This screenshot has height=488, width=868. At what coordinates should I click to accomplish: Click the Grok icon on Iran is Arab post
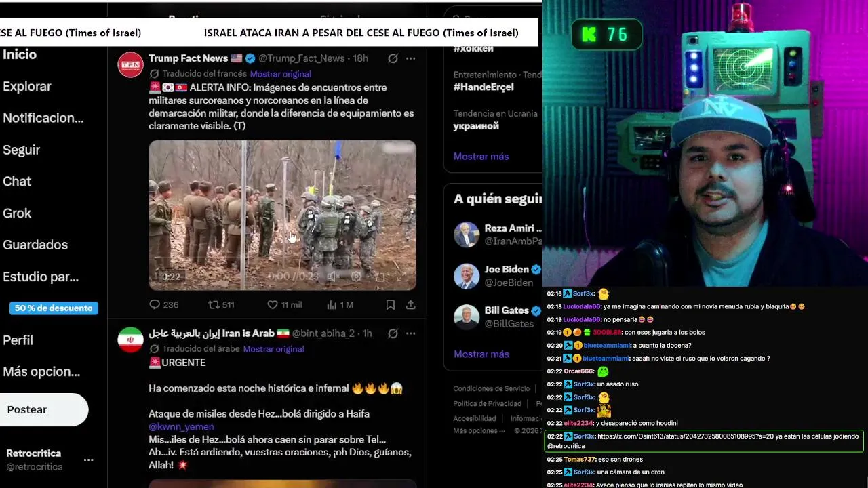click(x=393, y=333)
